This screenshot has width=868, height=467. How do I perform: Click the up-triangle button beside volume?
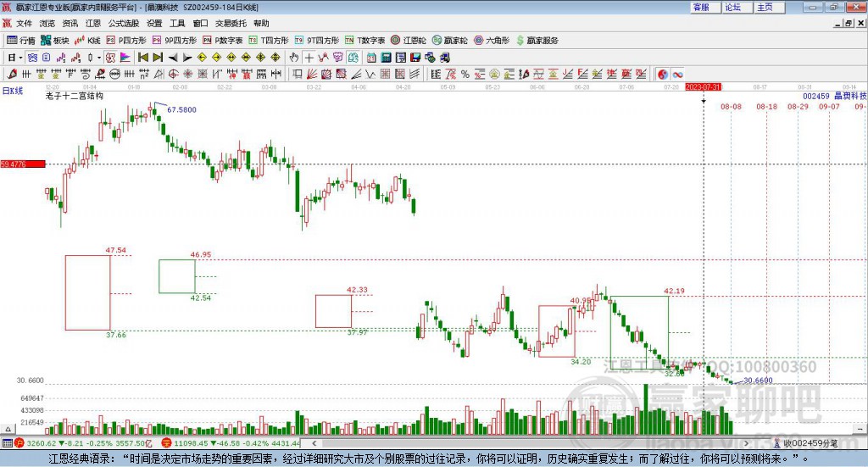[x=8, y=429]
